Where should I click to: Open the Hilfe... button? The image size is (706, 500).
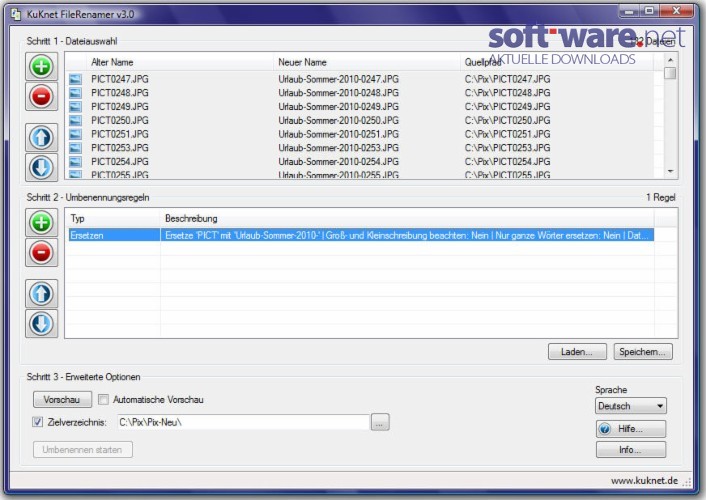631,429
